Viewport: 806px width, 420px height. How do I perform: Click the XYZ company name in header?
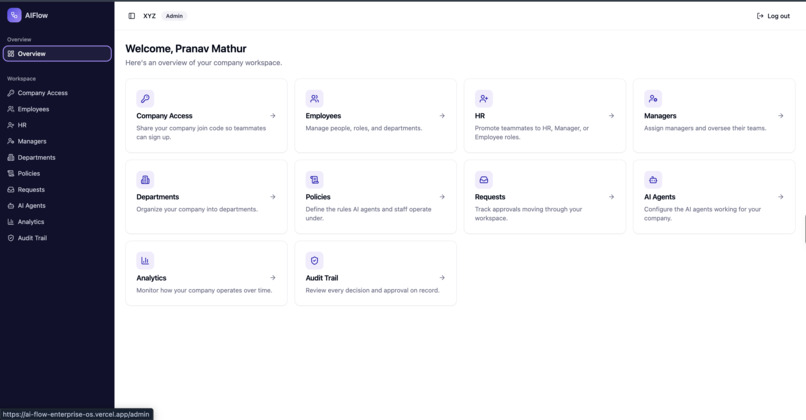pyautogui.click(x=149, y=16)
